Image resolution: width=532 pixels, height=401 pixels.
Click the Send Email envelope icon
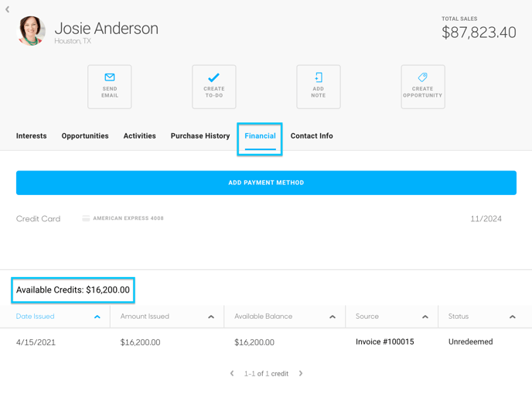(x=110, y=77)
